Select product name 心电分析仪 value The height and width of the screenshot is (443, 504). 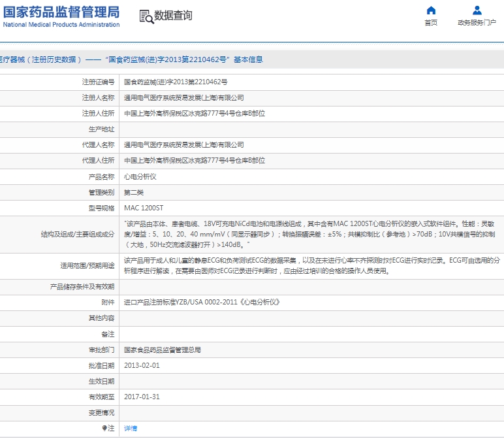(140, 176)
